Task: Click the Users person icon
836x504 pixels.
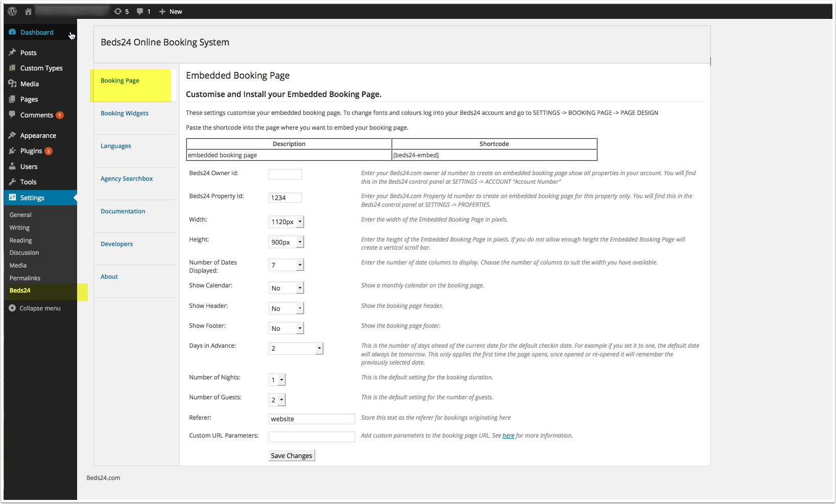Action: 12,166
